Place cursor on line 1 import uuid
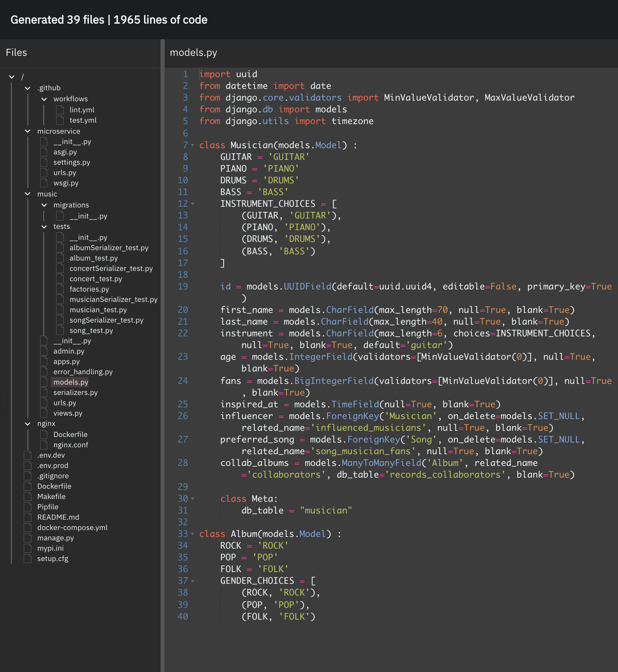Screen dimensions: 618x672 228,74
